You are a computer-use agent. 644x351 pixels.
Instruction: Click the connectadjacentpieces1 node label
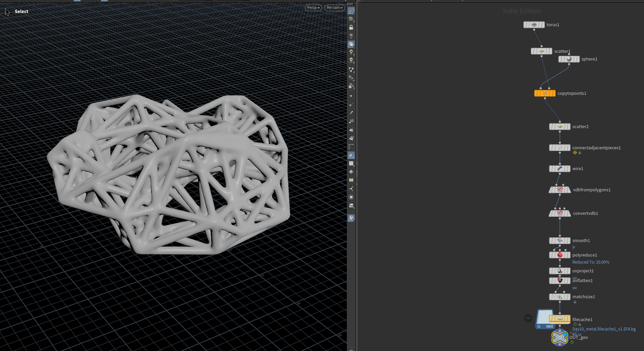(x=596, y=148)
